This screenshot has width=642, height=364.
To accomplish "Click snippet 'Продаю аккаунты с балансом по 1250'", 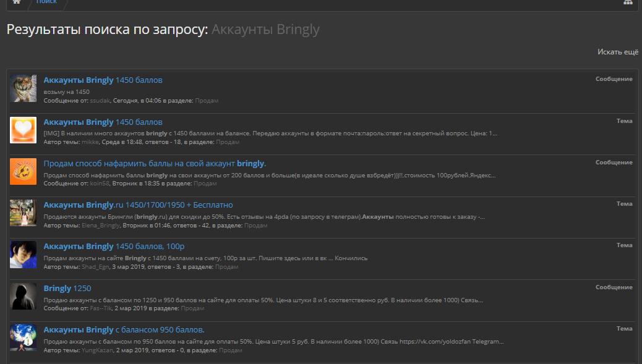I will coord(263,300).
